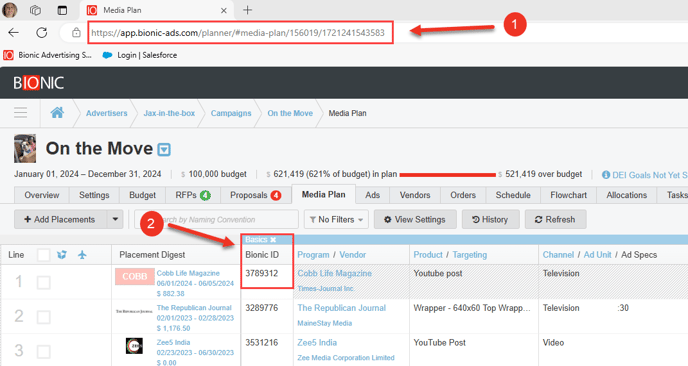Open MaineStay Media vendor link
Screen dimensions: 688x366
point(325,323)
